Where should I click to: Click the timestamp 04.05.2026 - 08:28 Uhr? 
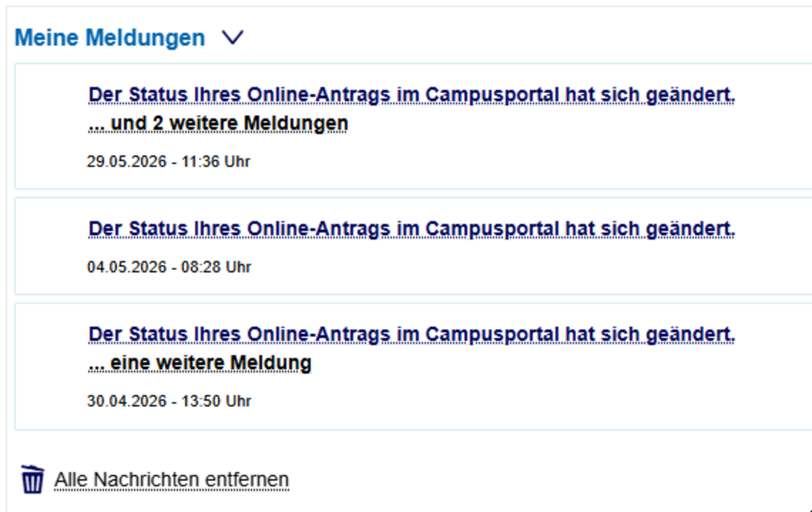(x=168, y=268)
